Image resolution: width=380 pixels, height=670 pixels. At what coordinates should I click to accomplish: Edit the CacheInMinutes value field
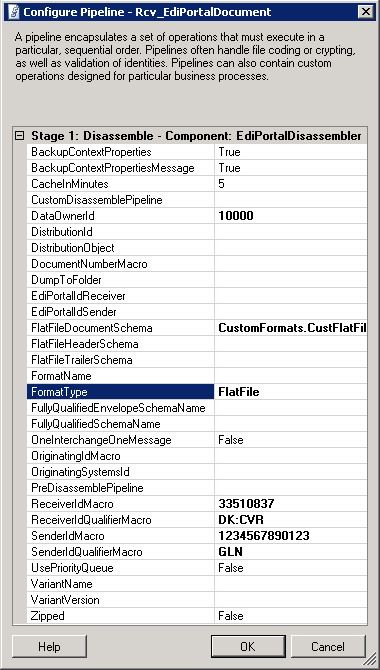tap(291, 184)
